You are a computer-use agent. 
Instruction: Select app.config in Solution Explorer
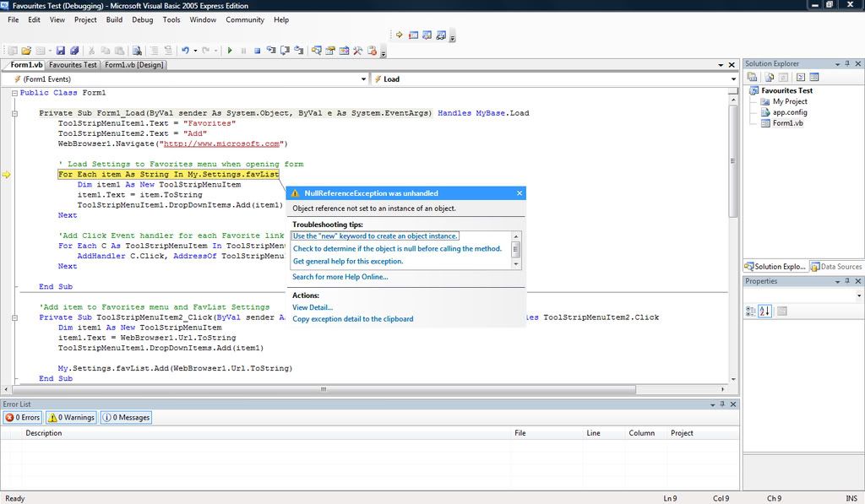click(x=790, y=112)
